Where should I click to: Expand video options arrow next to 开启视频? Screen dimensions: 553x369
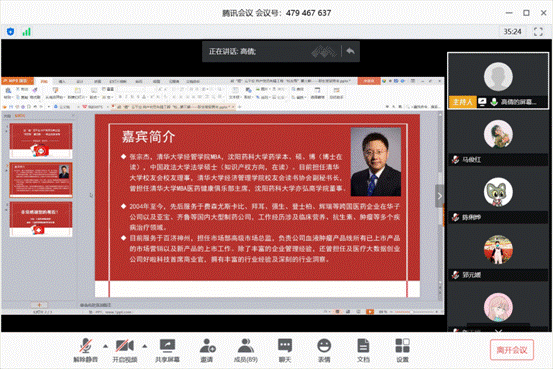tap(145, 346)
